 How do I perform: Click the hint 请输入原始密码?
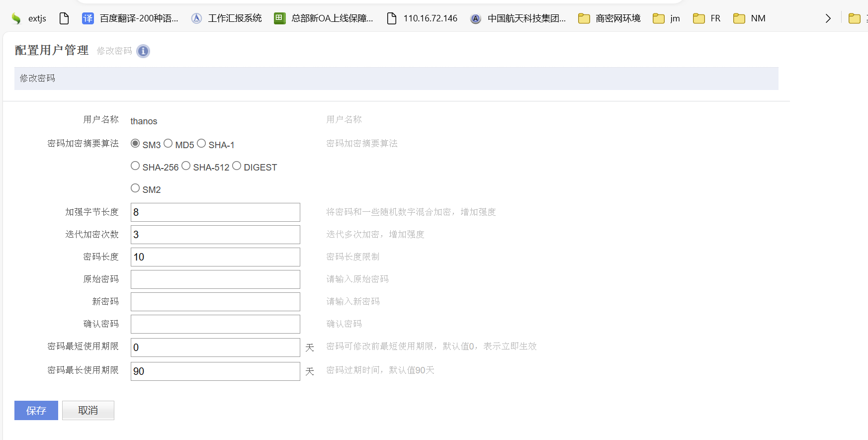[357, 279]
